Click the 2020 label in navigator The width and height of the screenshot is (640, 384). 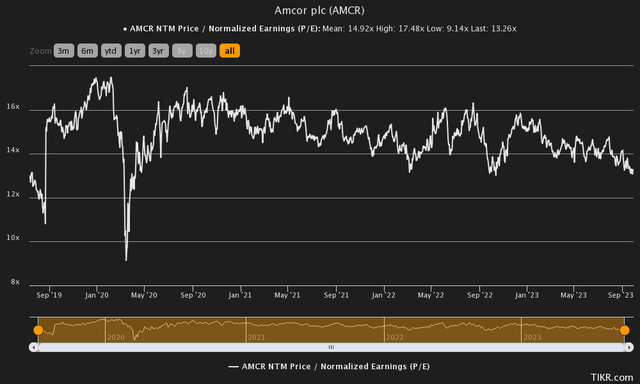pos(116,337)
